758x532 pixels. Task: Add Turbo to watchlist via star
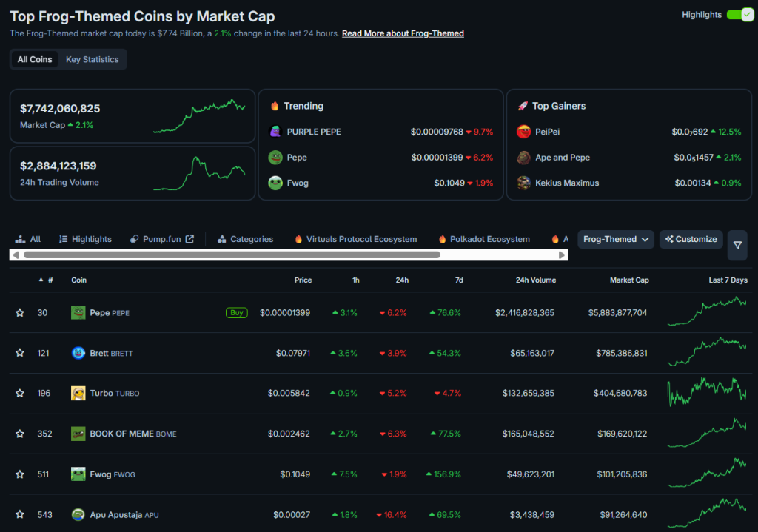coord(20,394)
